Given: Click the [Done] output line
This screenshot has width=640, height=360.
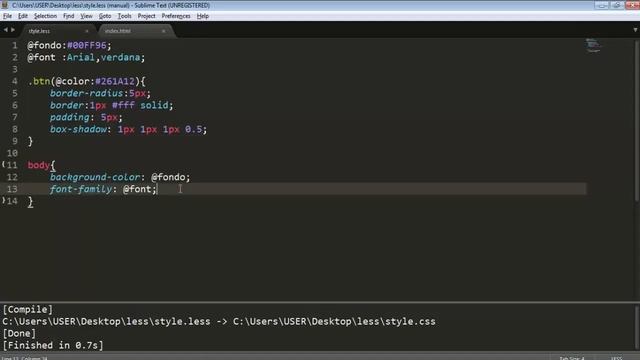Looking at the screenshot, I should pos(19,333).
